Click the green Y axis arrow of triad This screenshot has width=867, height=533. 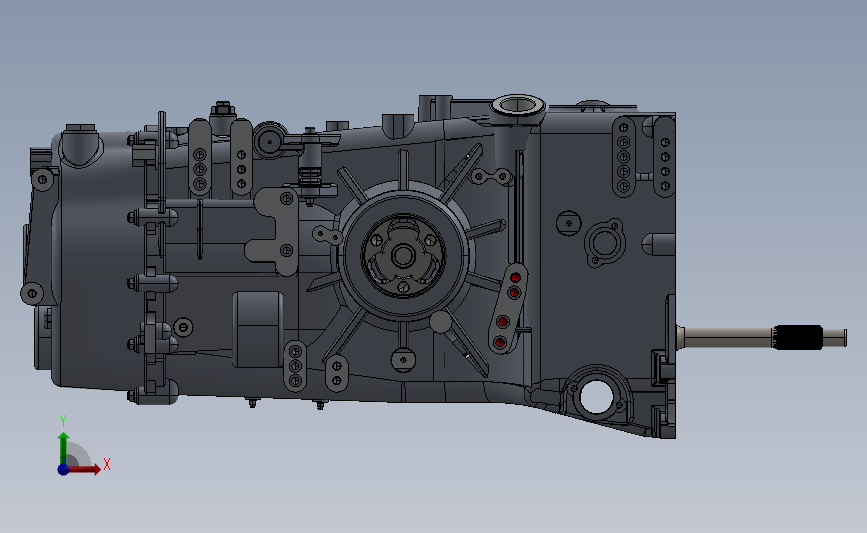coord(63,448)
